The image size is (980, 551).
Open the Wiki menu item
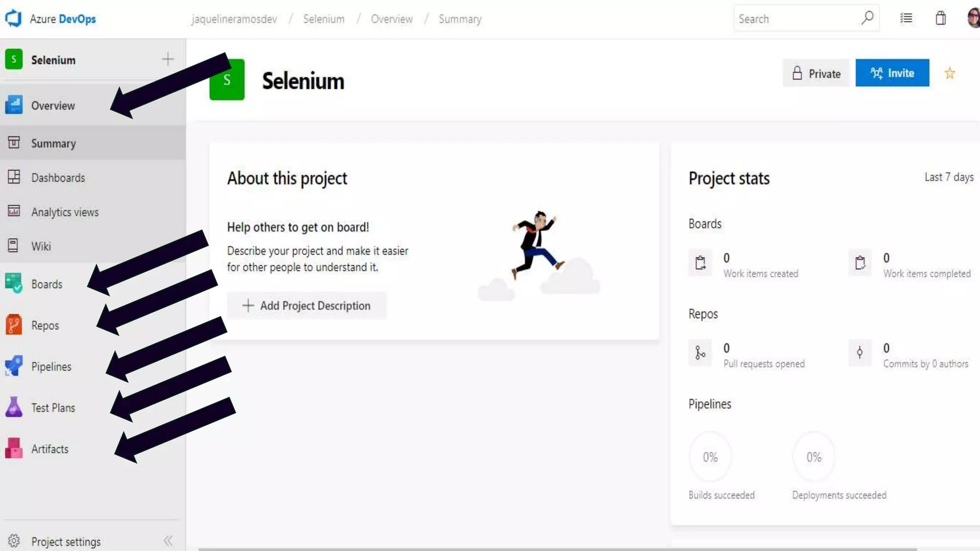click(x=41, y=246)
